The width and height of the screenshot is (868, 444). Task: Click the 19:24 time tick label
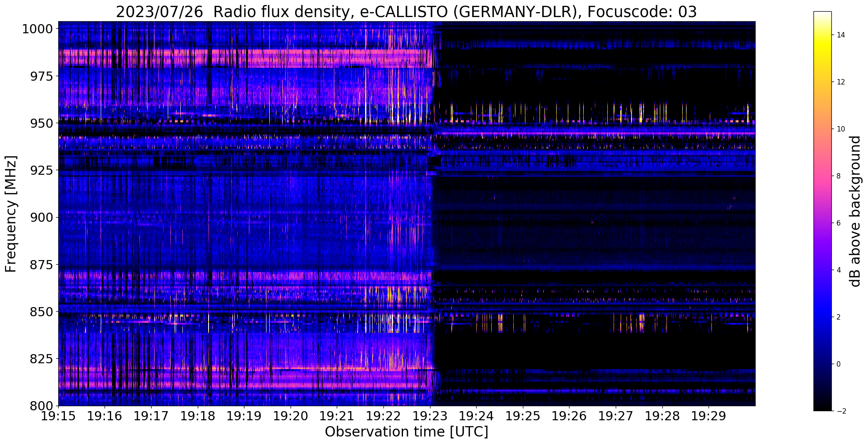pyautogui.click(x=477, y=416)
